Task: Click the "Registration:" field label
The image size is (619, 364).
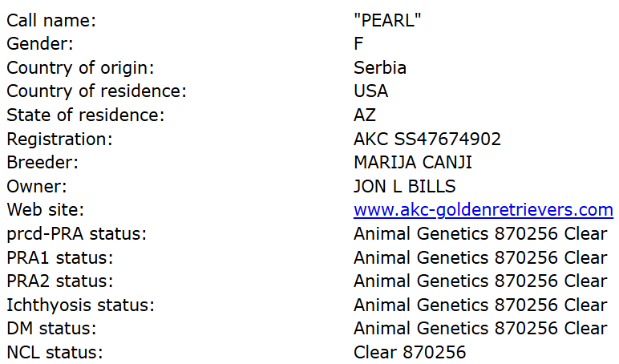Action: (x=59, y=139)
